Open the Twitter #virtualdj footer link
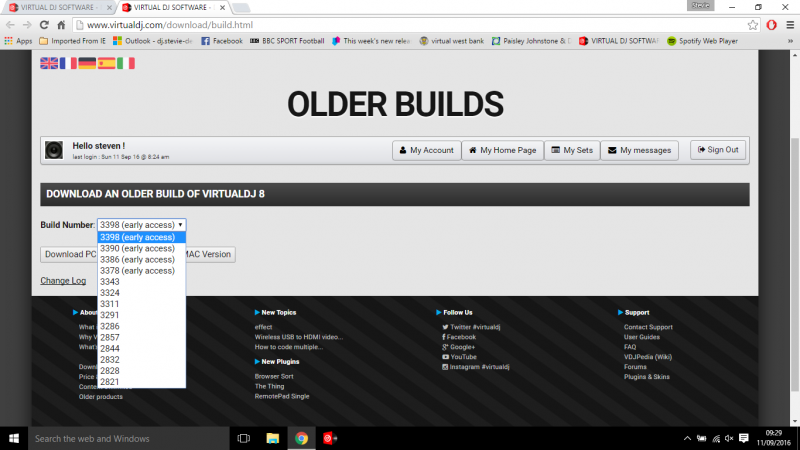The height and width of the screenshot is (450, 800). point(471,327)
